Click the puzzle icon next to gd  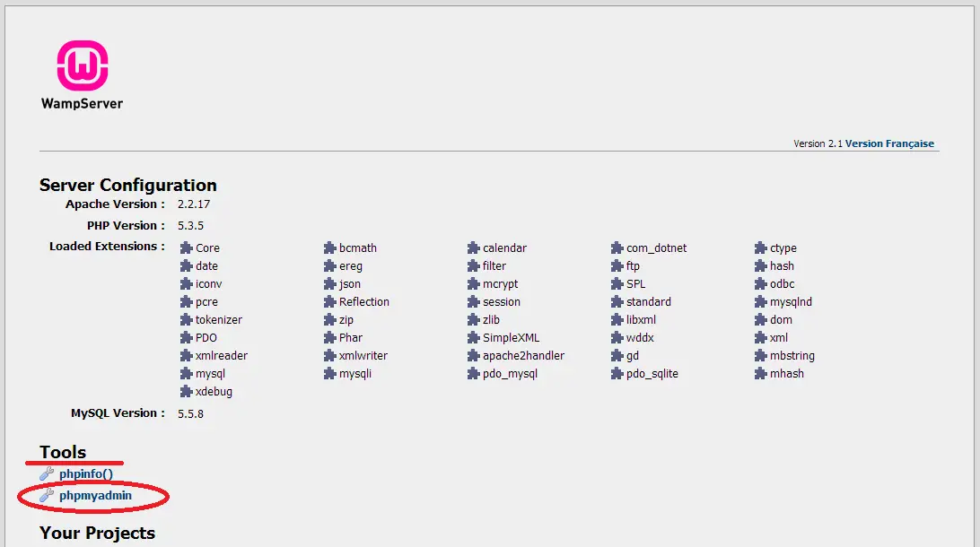pos(617,356)
